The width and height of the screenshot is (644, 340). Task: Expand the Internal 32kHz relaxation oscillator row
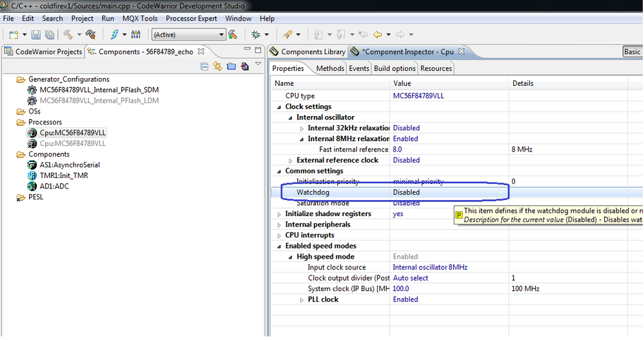click(x=302, y=128)
